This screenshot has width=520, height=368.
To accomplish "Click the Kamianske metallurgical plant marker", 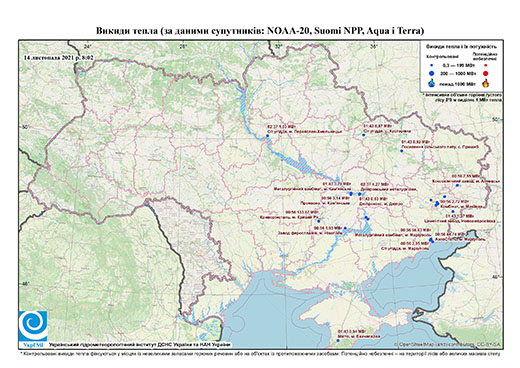I will pos(351,193).
